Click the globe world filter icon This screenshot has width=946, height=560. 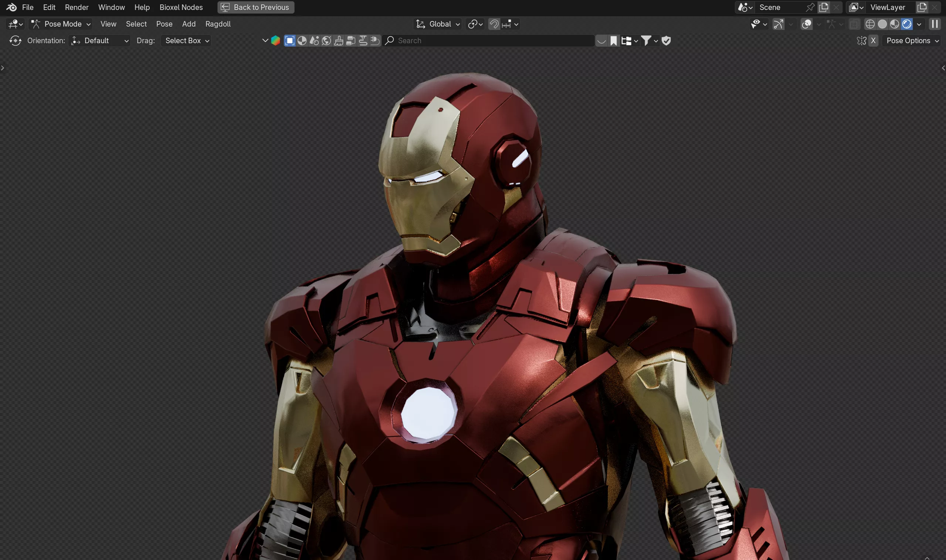[326, 41]
